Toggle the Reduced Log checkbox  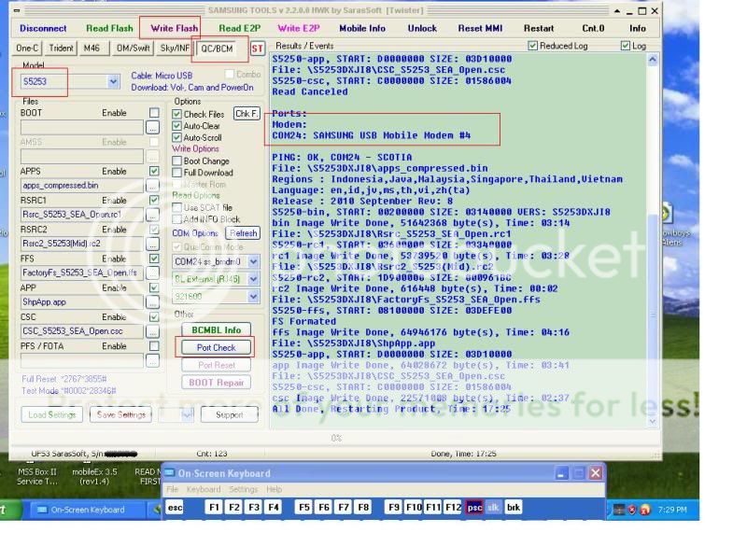(x=533, y=46)
